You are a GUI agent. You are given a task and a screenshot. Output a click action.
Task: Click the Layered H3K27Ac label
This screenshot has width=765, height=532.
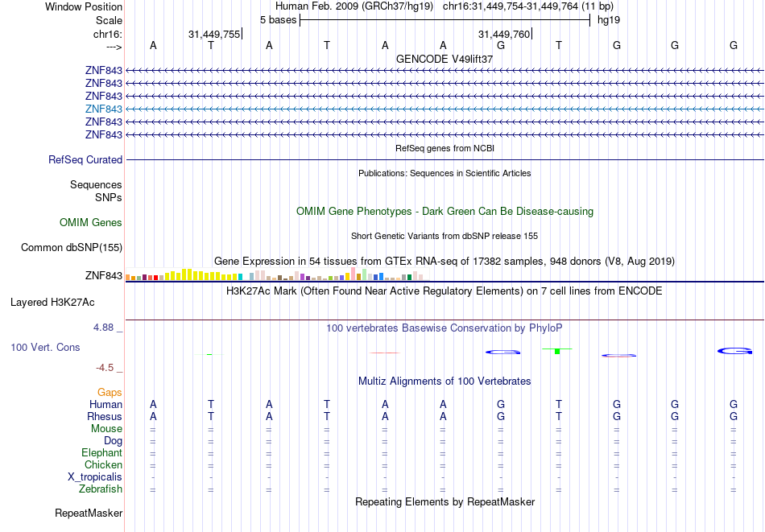[52, 303]
